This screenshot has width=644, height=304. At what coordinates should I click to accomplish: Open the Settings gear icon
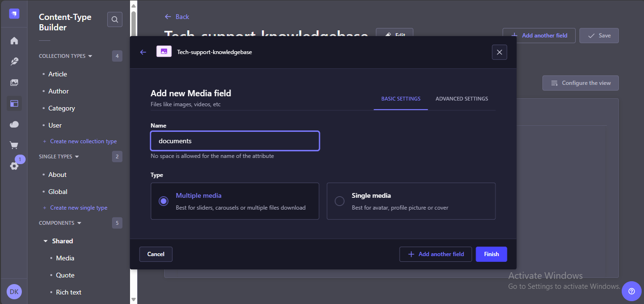pyautogui.click(x=14, y=166)
